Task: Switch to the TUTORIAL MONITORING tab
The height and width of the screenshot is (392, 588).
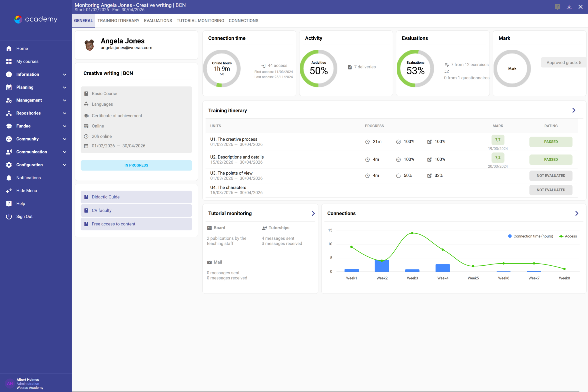Action: click(x=200, y=21)
